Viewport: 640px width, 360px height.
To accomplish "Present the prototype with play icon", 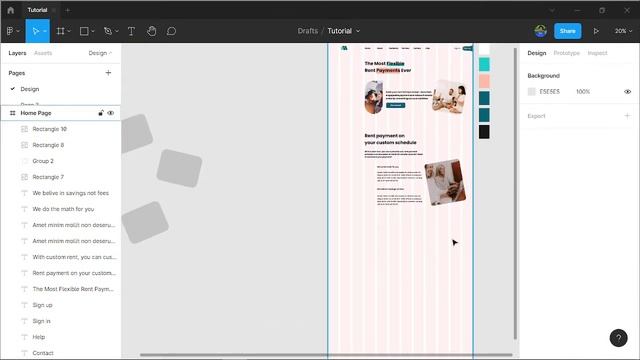I will pos(596,31).
